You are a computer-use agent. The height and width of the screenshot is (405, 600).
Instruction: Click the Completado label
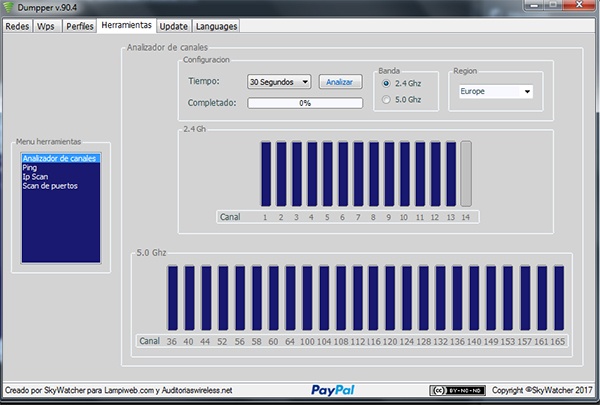tap(212, 103)
